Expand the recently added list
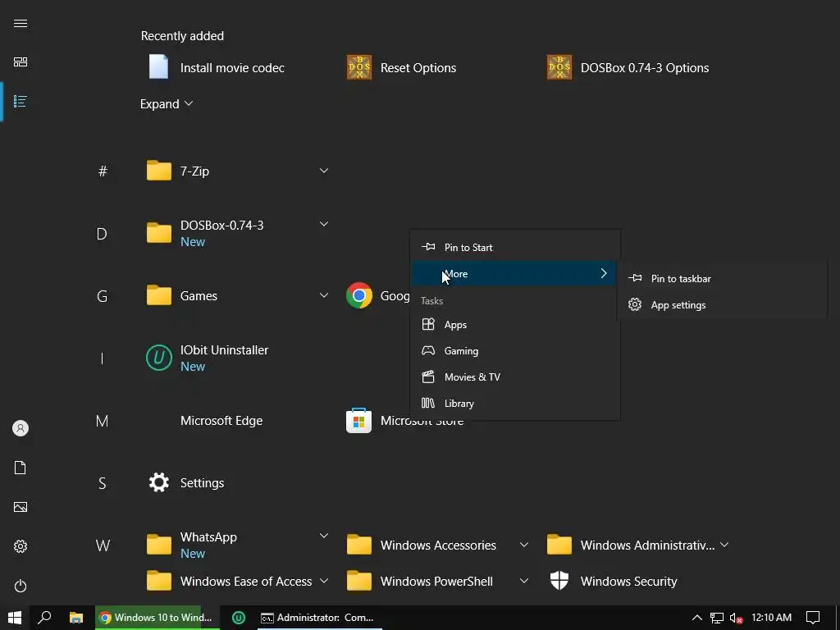 tap(166, 104)
